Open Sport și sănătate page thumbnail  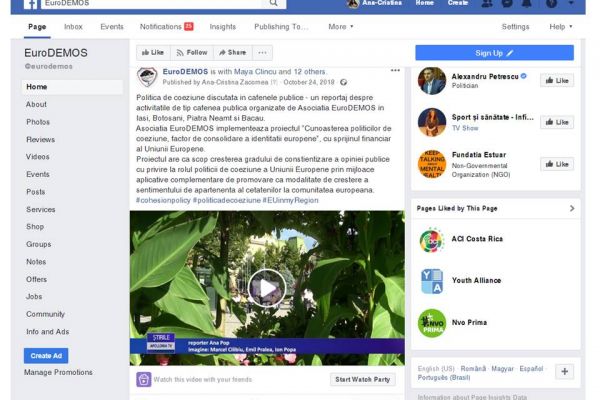point(432,122)
